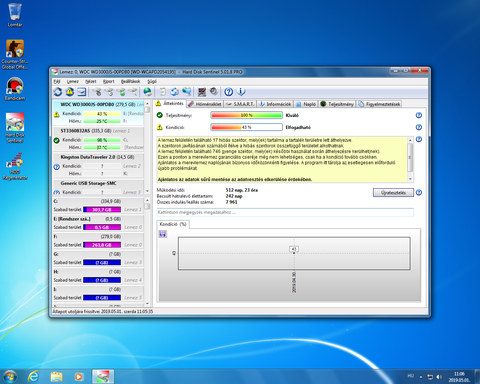The height and width of the screenshot is (384, 480).
Task: Open Windows Explorer folder on taskbar
Action: (57, 377)
